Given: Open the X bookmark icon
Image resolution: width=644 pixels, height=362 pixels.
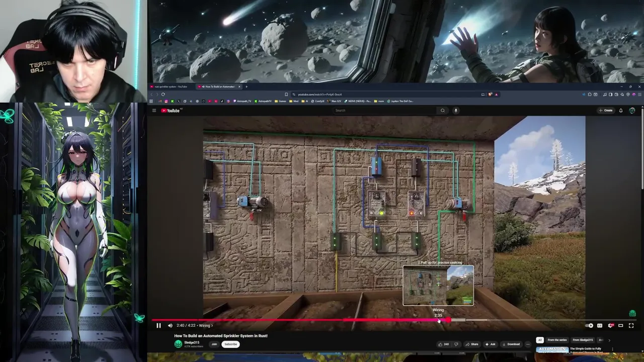Looking at the screenshot, I should pos(179,101).
